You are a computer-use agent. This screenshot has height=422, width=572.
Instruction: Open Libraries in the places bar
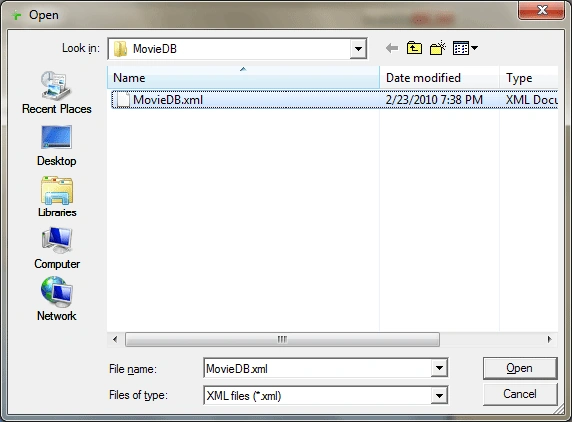pyautogui.click(x=57, y=197)
